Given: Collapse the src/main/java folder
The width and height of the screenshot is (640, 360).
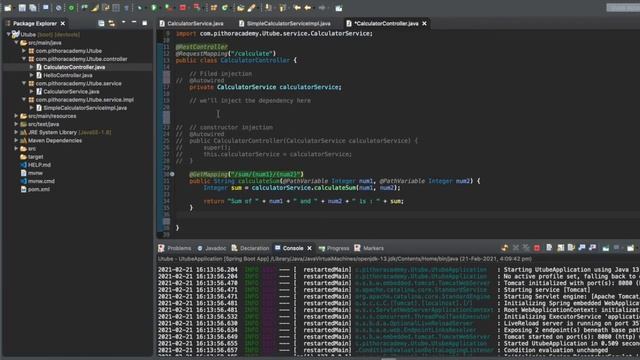Looking at the screenshot, I should pos(16,42).
